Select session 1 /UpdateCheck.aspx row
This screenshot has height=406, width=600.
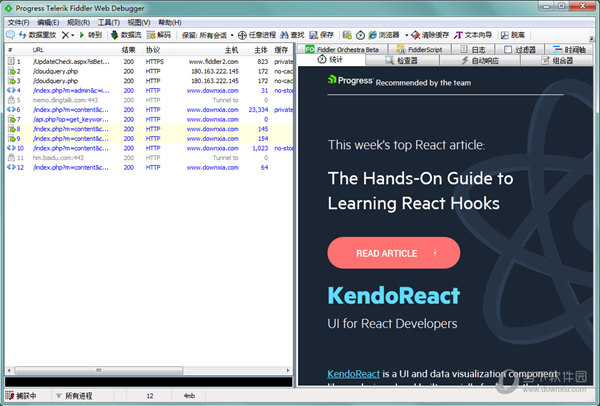(x=149, y=62)
